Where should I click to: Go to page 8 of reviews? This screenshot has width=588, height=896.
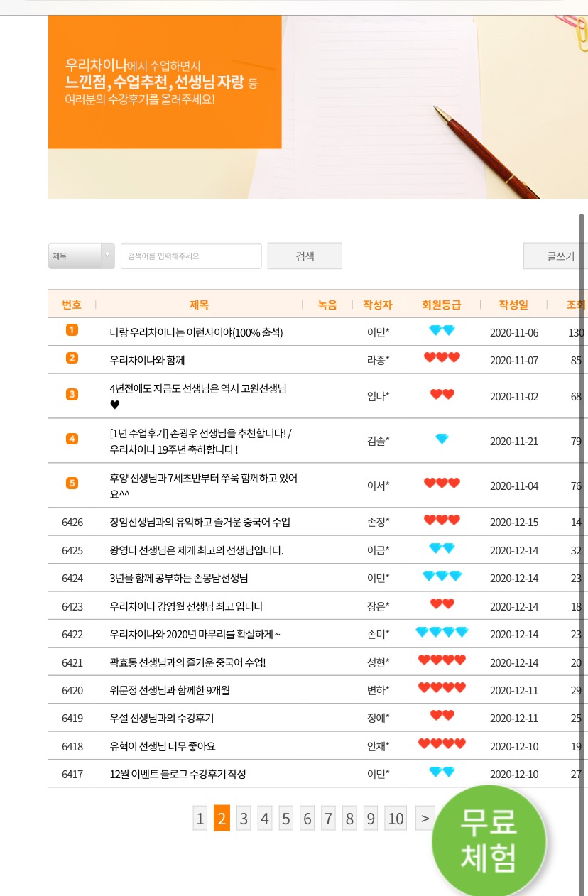[x=349, y=819]
